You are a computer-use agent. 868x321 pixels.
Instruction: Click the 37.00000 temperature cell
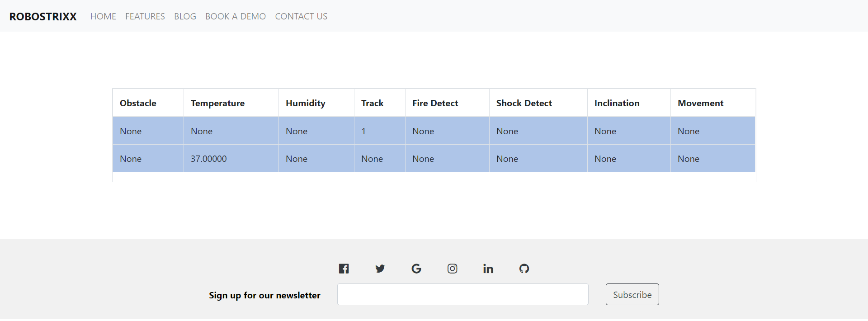coord(209,159)
